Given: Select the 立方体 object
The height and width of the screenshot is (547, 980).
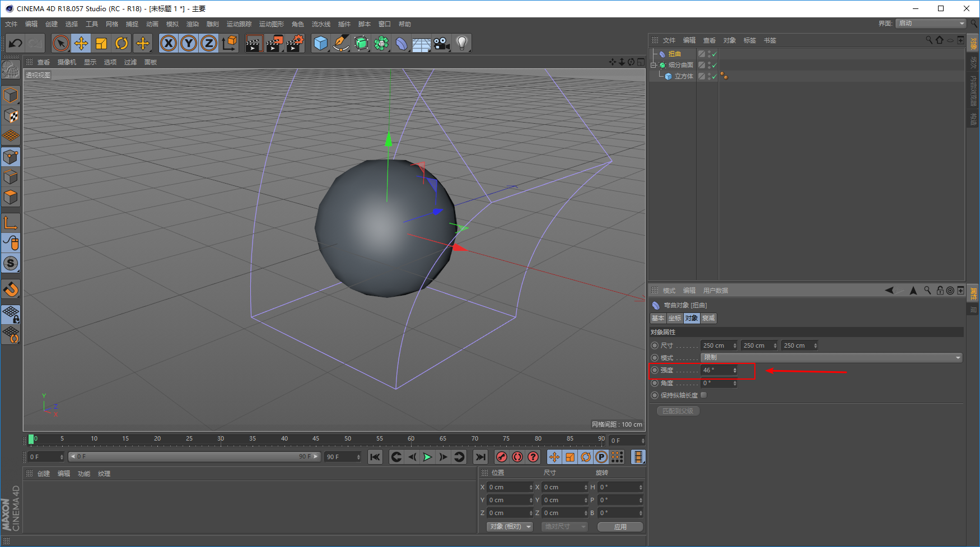Looking at the screenshot, I should [x=684, y=76].
